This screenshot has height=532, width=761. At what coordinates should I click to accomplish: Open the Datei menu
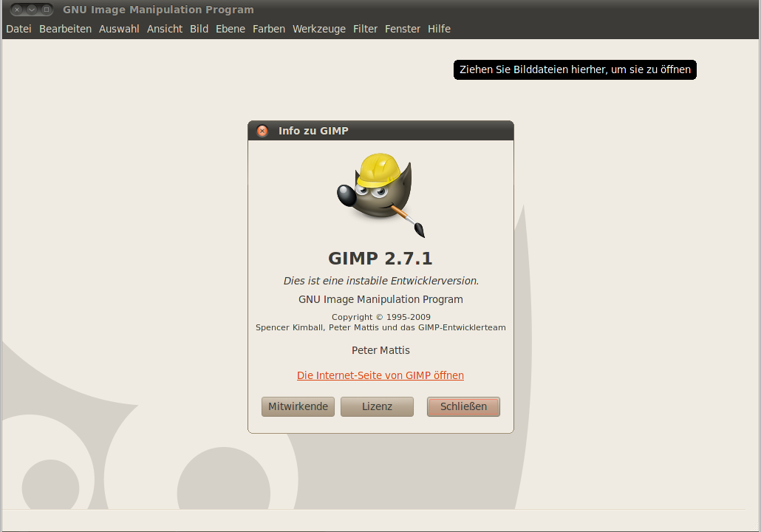tap(18, 29)
